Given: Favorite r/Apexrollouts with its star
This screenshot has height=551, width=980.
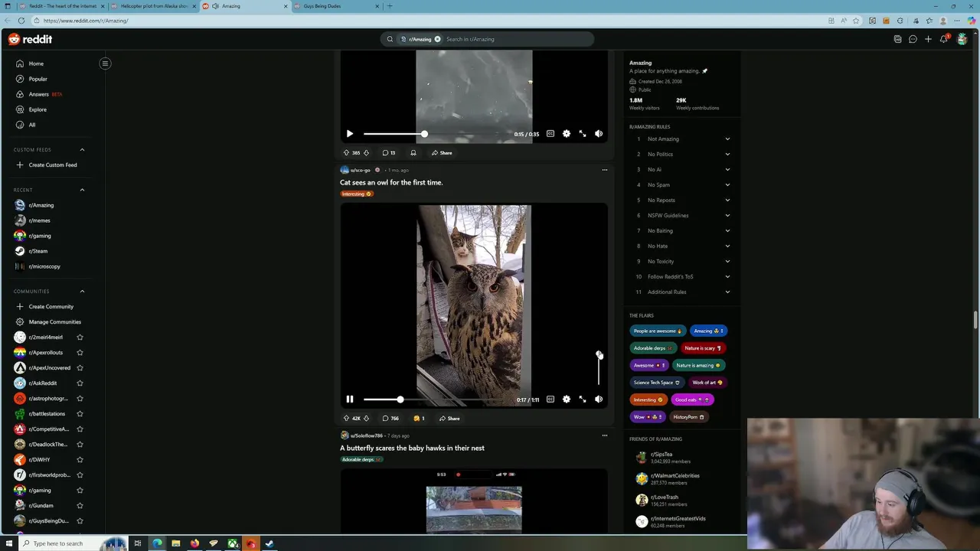Looking at the screenshot, I should coord(80,353).
